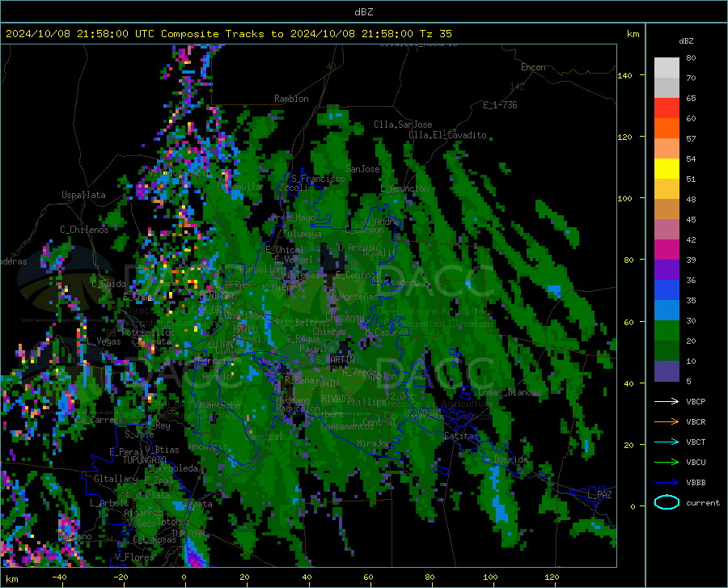Click the orange VBCR arrow icon

pyautogui.click(x=667, y=422)
